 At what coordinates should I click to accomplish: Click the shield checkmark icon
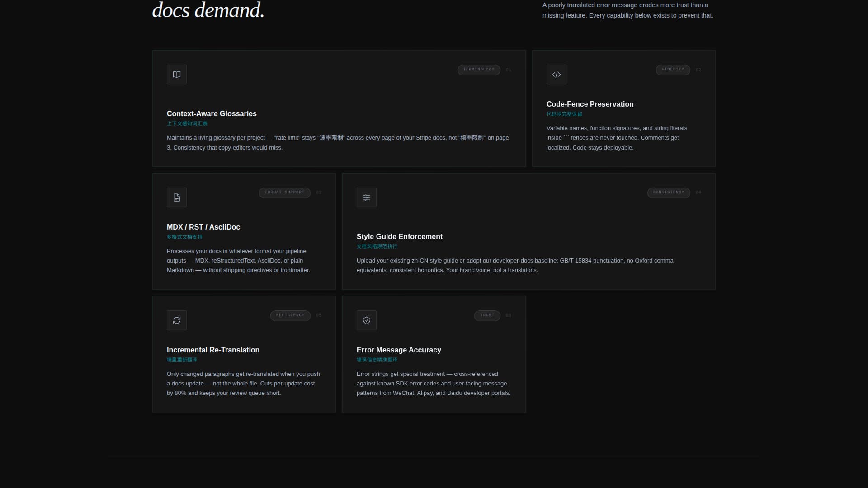(x=367, y=320)
